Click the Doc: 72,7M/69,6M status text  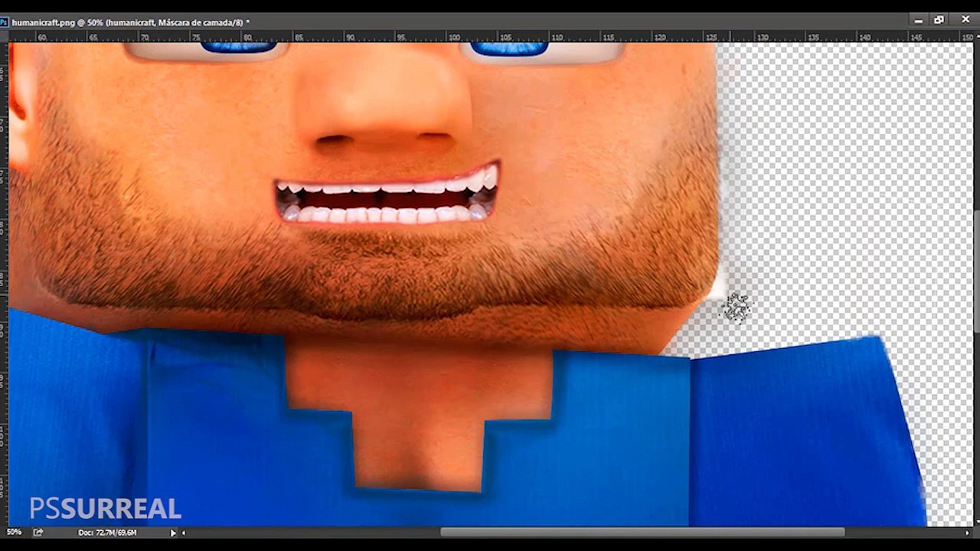(x=107, y=533)
